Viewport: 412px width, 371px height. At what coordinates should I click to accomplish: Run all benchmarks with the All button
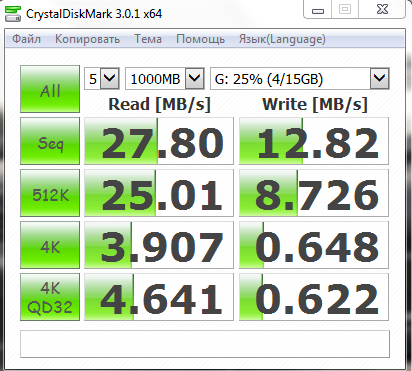pyautogui.click(x=50, y=89)
